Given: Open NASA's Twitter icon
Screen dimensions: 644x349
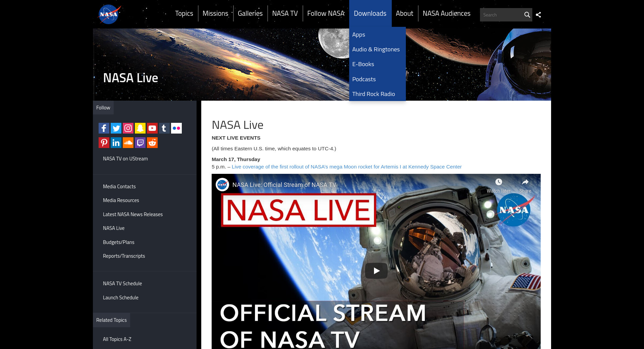Looking at the screenshot, I should point(116,128).
